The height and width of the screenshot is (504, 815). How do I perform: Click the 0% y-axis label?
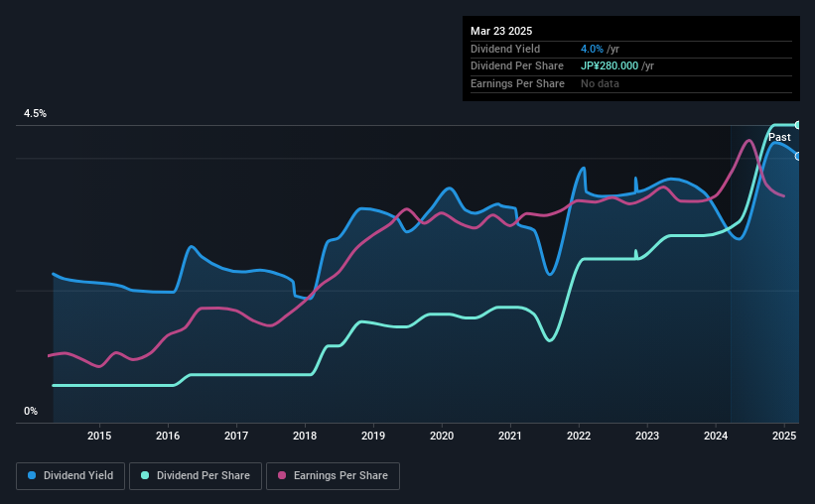pyautogui.click(x=31, y=412)
